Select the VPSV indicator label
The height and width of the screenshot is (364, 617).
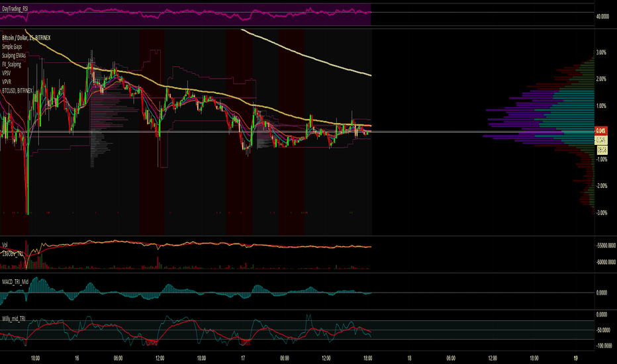tap(7, 73)
